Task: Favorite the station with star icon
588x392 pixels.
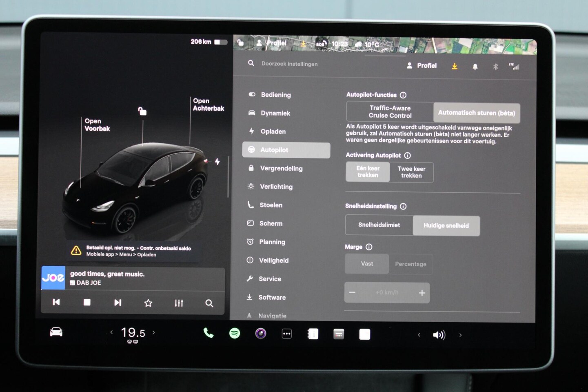Action: tap(148, 303)
